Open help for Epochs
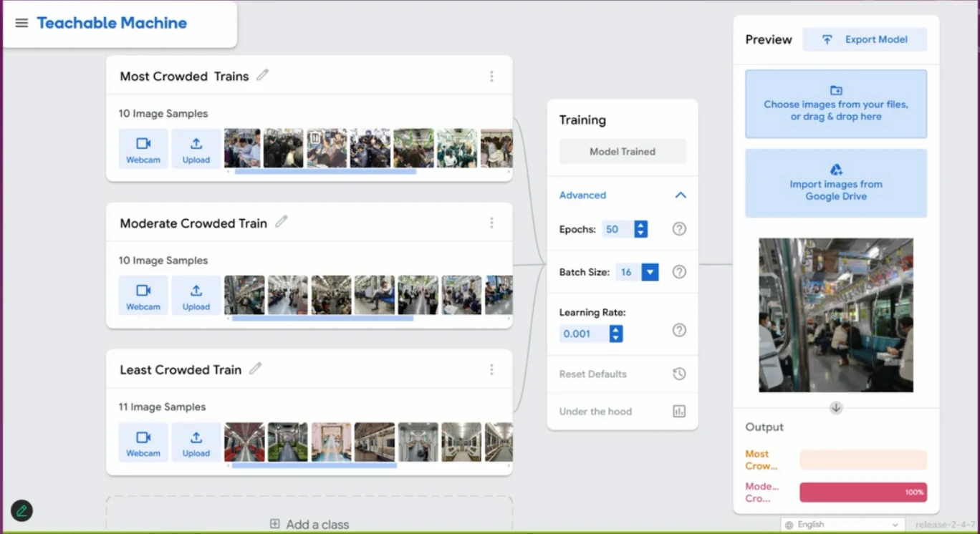Screen dimensions: 980x534 679,229
